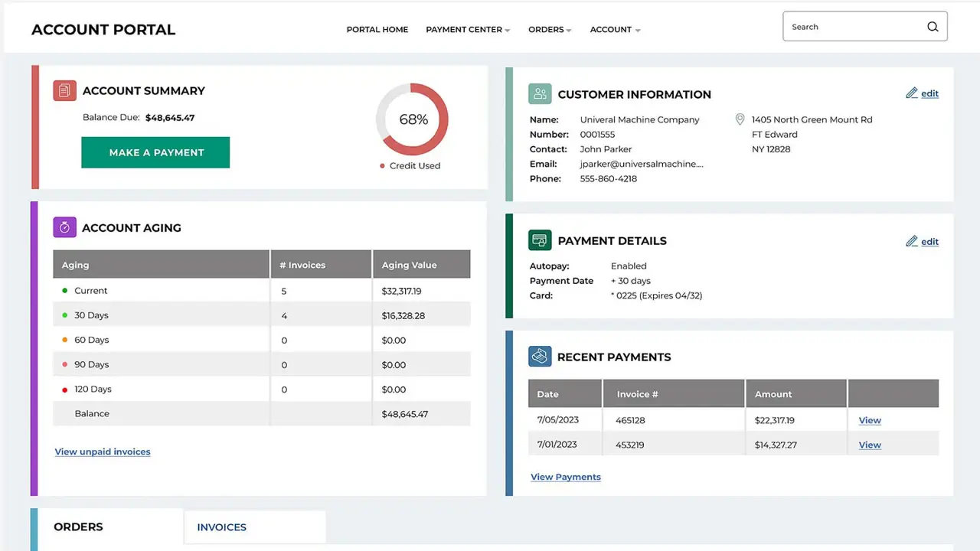The width and height of the screenshot is (980, 551).
Task: Click the Autopay Enabled value
Action: tap(629, 266)
